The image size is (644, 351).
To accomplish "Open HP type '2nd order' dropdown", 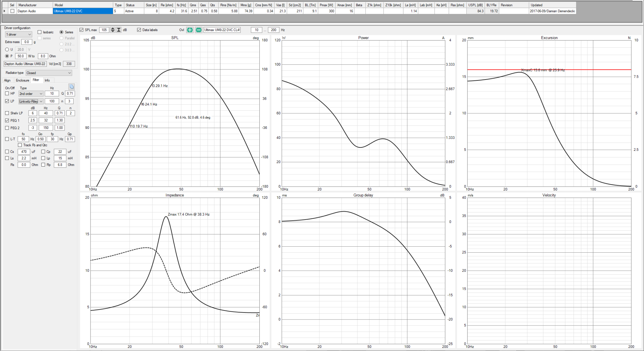I will tap(31, 94).
